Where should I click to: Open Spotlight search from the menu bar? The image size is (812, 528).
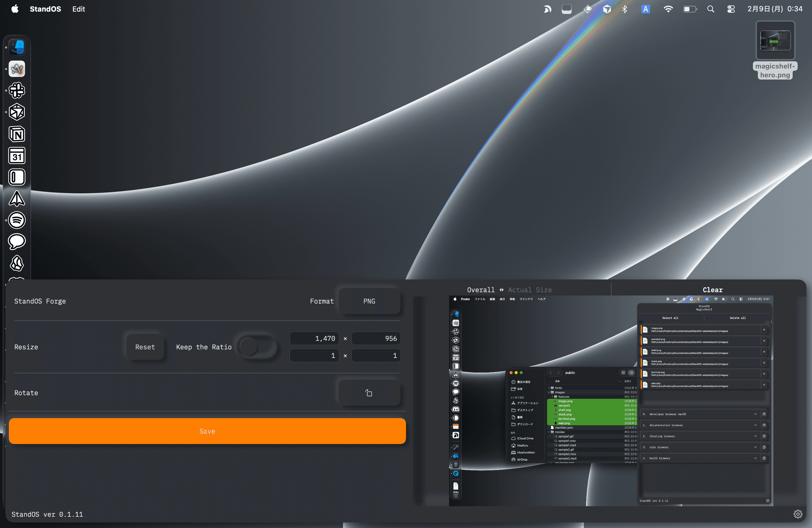[710, 9]
